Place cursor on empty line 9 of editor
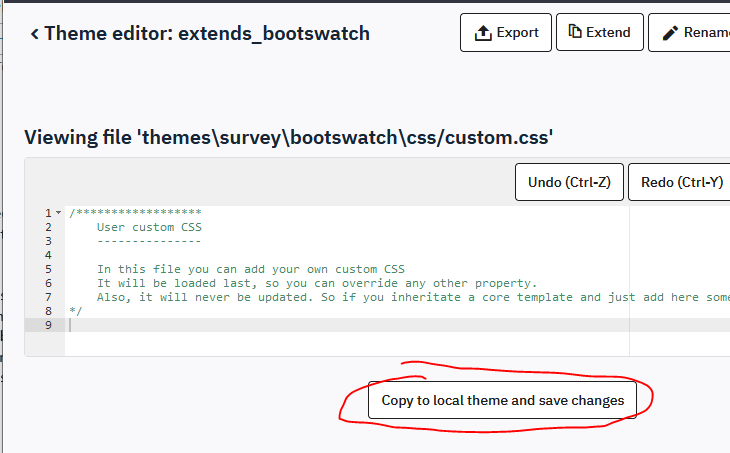 pyautogui.click(x=397, y=325)
